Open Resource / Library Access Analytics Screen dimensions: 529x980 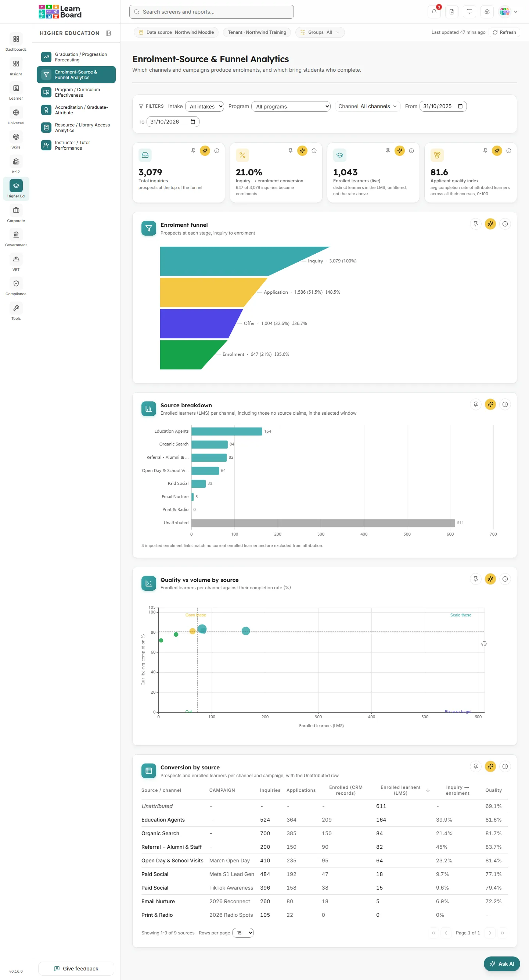point(76,128)
